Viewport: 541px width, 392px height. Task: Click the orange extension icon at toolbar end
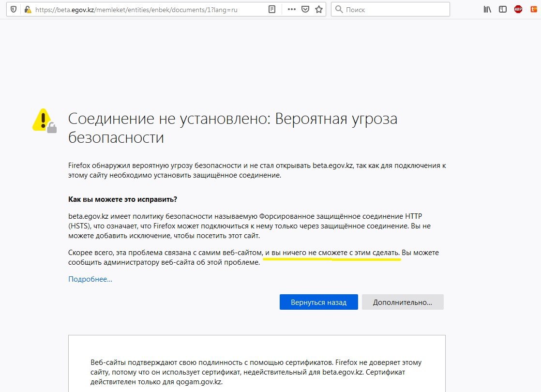[x=534, y=9]
